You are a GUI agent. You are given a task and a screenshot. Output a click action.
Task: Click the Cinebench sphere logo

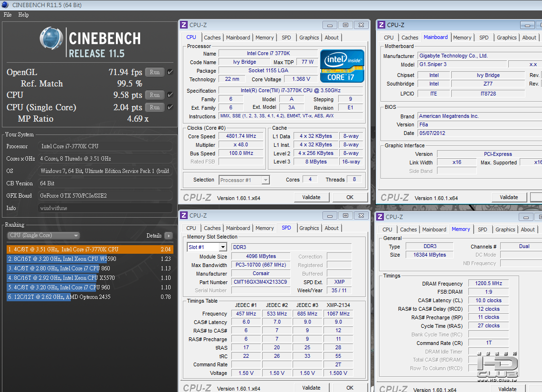tap(51, 38)
